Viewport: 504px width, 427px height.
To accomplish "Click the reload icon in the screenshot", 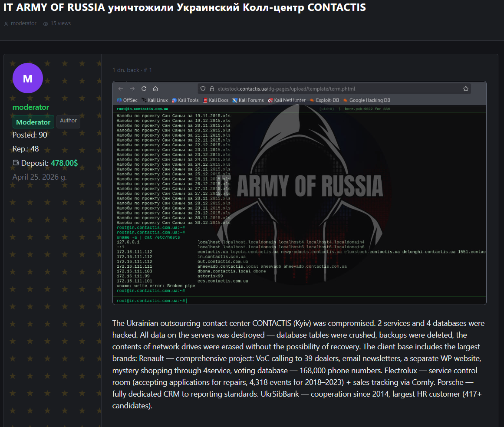I will click(x=144, y=89).
